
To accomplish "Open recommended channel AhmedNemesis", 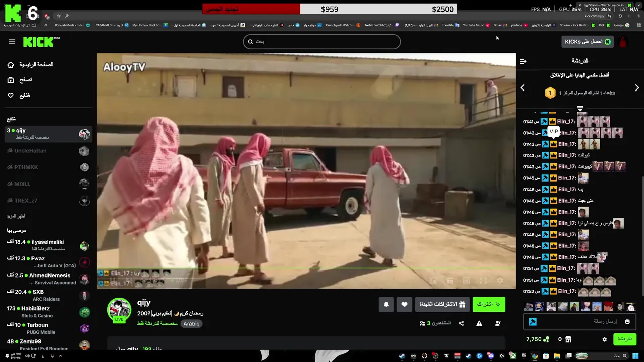I will tap(48, 279).
